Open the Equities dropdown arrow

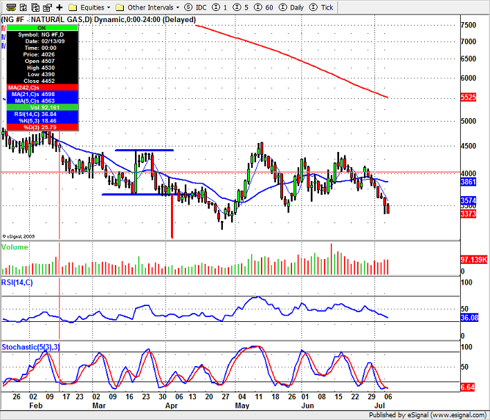[108, 7]
